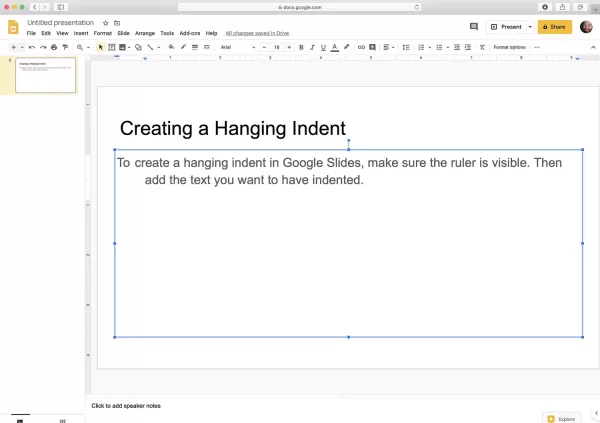Click the Shape tool icon
The height and width of the screenshot is (423, 600).
(x=139, y=47)
